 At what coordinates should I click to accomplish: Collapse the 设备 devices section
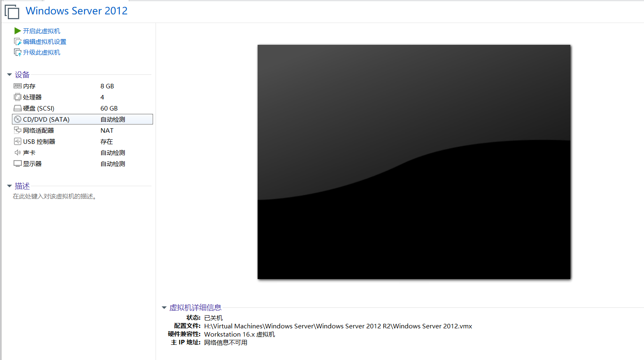[x=9, y=75]
